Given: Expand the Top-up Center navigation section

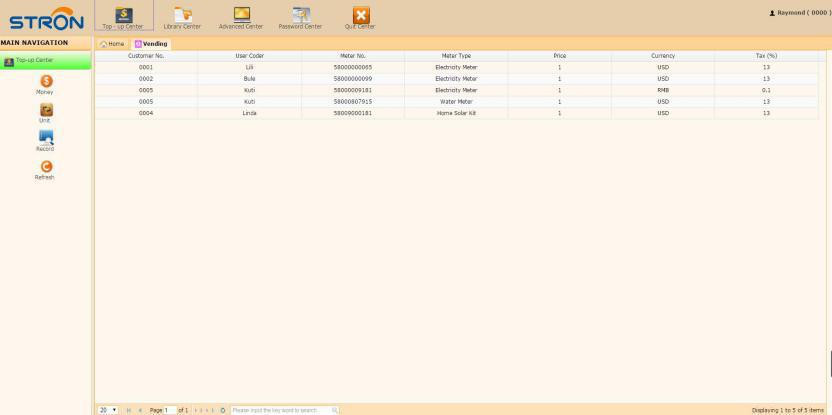Looking at the screenshot, I should (x=46, y=61).
